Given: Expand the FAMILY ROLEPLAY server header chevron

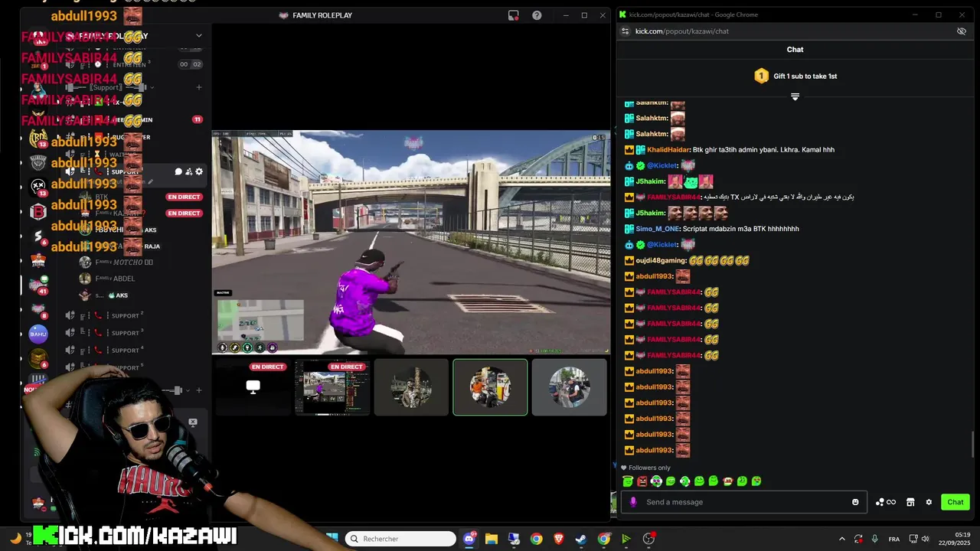Looking at the screenshot, I should coord(199,35).
